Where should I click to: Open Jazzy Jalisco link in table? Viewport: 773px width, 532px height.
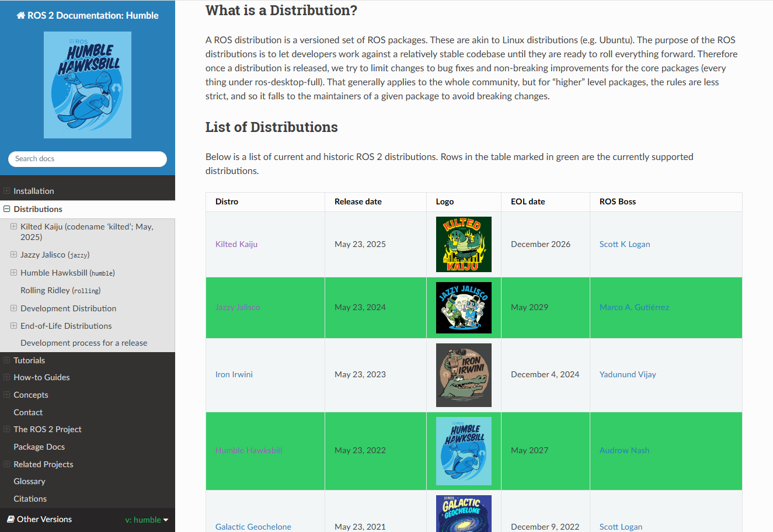click(238, 307)
